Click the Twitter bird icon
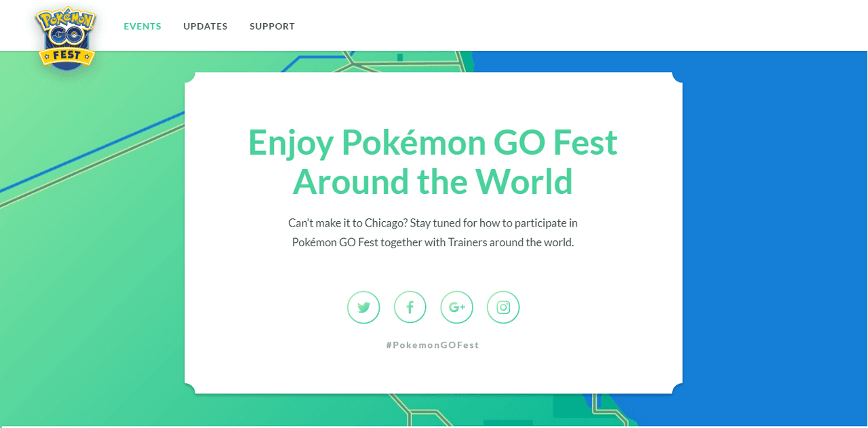868x428 pixels. point(363,307)
